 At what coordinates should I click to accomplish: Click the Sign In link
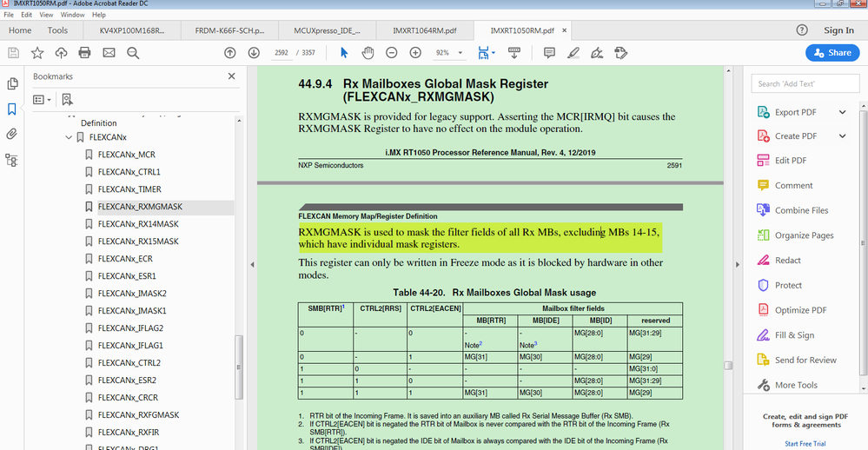point(838,30)
